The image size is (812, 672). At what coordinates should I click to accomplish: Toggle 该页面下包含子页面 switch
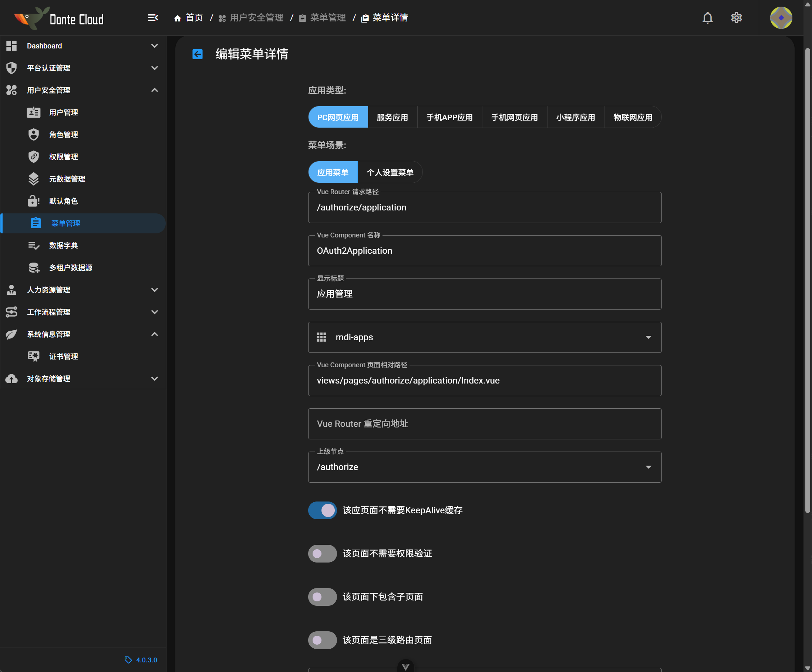322,597
